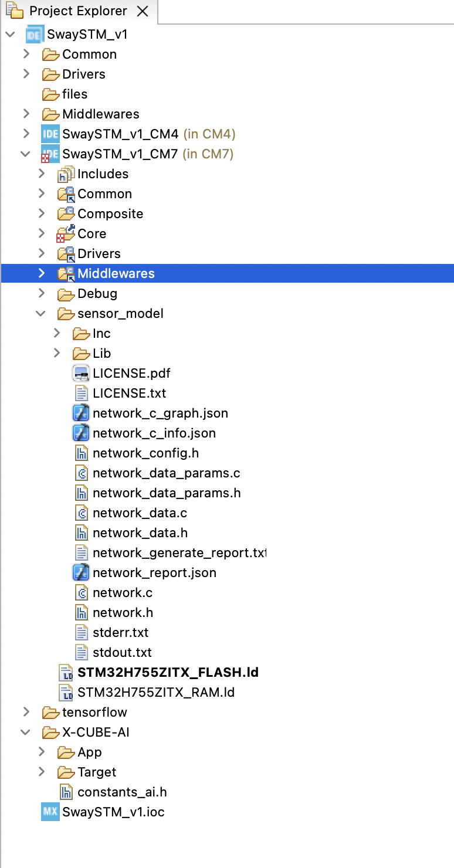This screenshot has height=868, width=454.
Task: Close the Project Explorer view tab
Action: tap(142, 11)
